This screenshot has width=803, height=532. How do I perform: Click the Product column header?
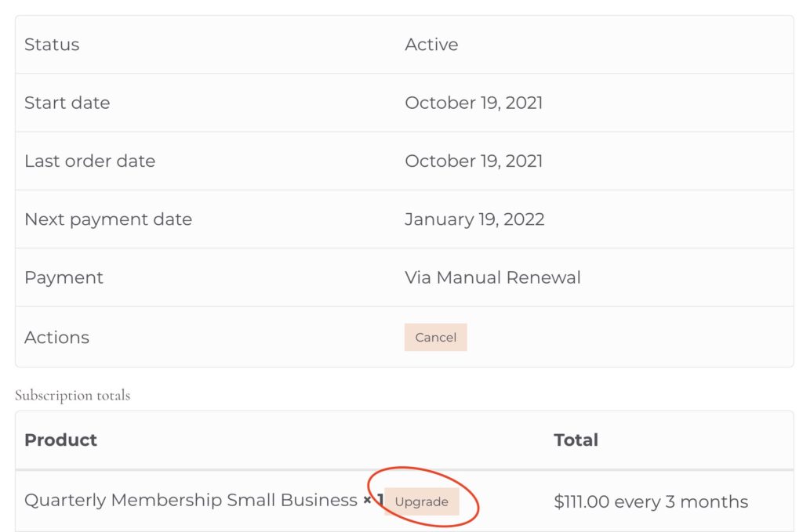pos(60,440)
